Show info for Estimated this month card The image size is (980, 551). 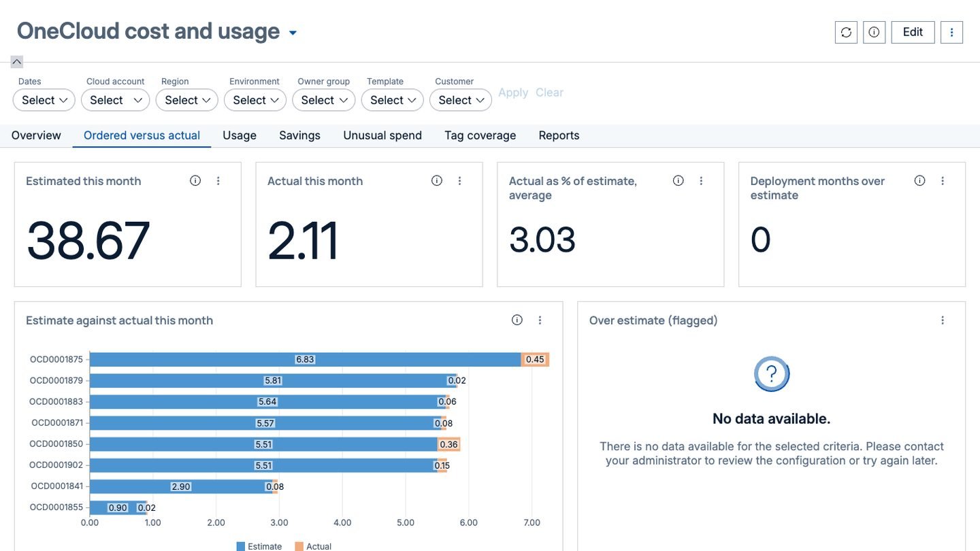pos(195,181)
